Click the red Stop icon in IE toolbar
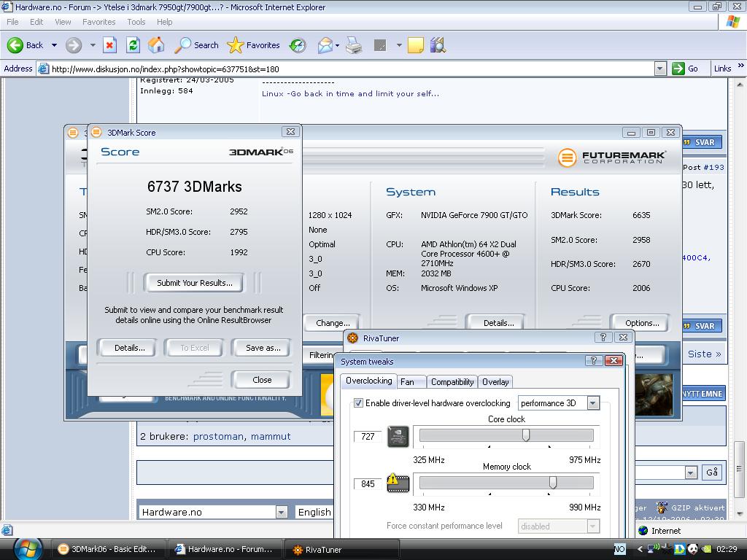 109,45
